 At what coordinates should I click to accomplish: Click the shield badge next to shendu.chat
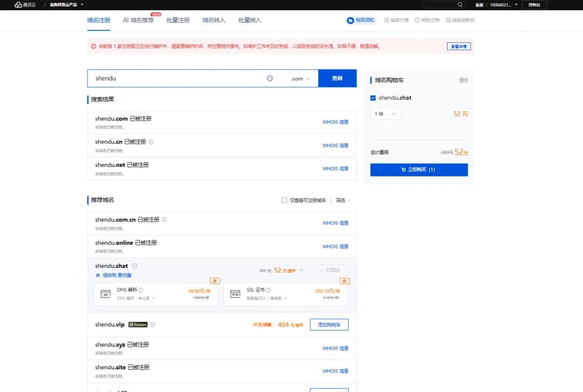pos(134,266)
